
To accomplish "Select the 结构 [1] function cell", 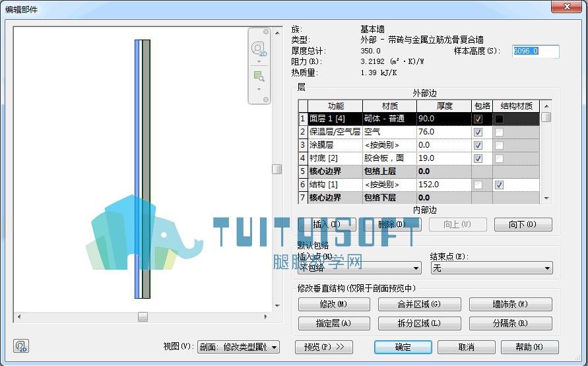I will (335, 185).
